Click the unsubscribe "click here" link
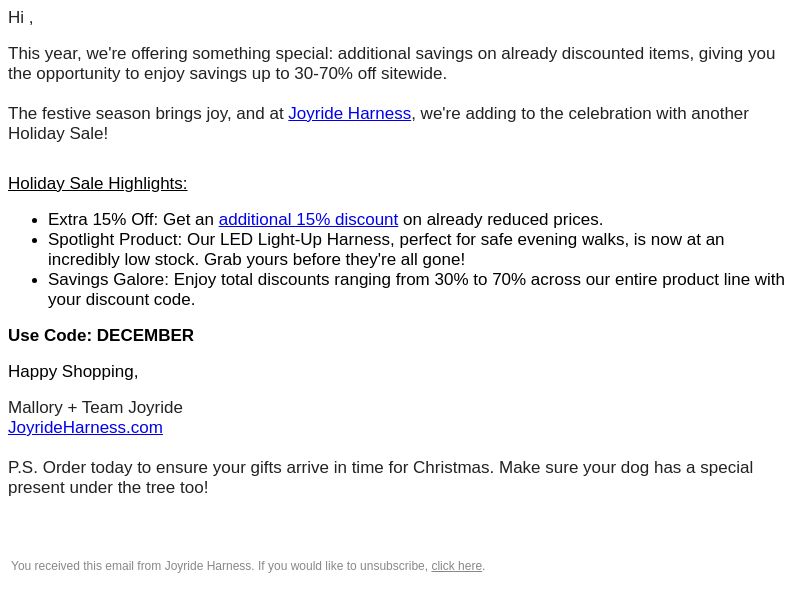 coord(457,566)
